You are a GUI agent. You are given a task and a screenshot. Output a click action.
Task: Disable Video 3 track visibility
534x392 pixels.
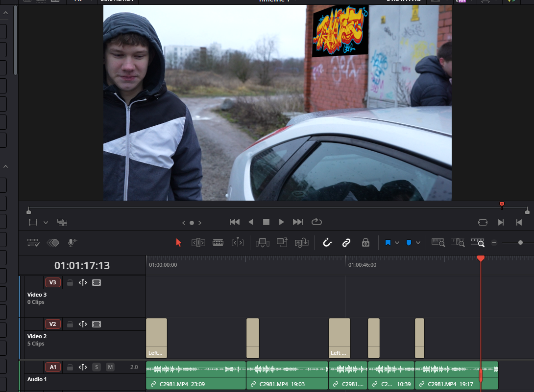[97, 283]
